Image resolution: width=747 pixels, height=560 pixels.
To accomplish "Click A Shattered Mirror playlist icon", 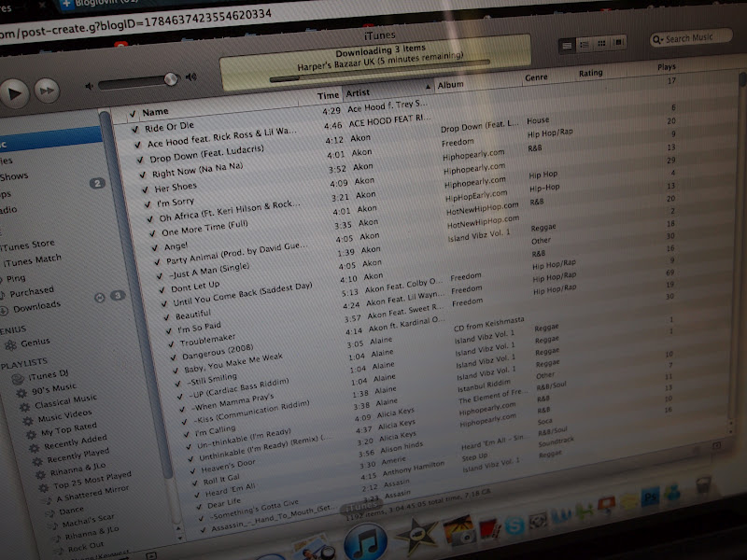I will coord(48,500).
